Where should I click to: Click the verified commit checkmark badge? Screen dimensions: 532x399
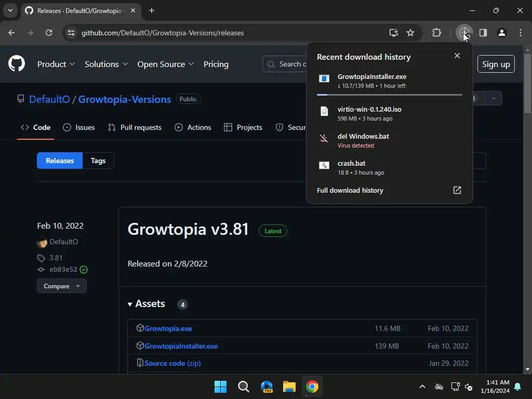[84, 270]
